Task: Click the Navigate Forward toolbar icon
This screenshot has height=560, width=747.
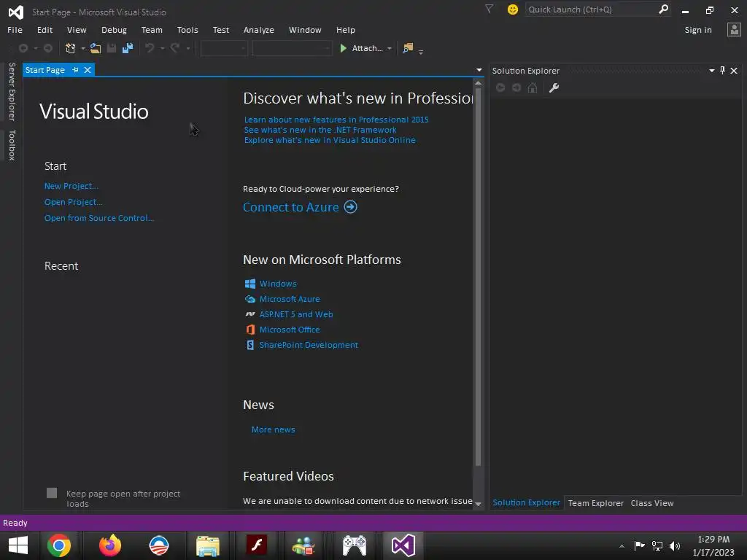Action: (48, 48)
